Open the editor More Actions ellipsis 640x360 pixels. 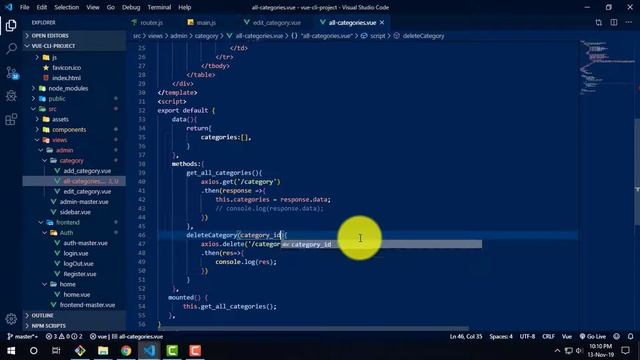(x=629, y=22)
